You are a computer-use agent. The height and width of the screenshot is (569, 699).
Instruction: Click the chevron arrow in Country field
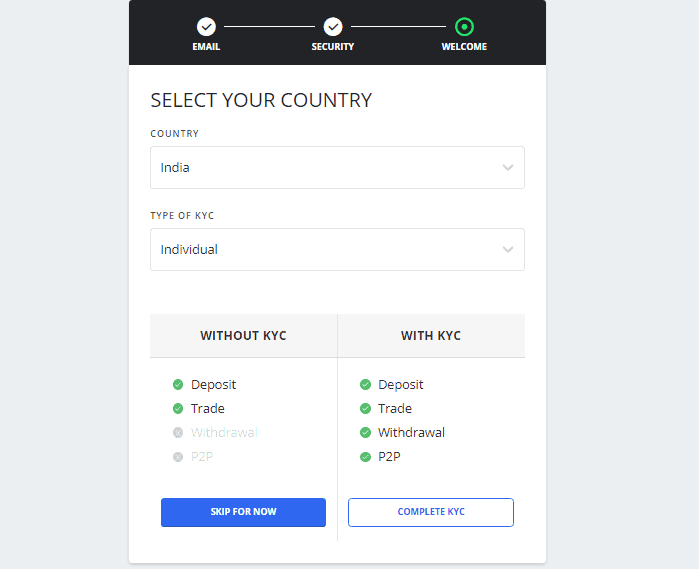coord(508,168)
